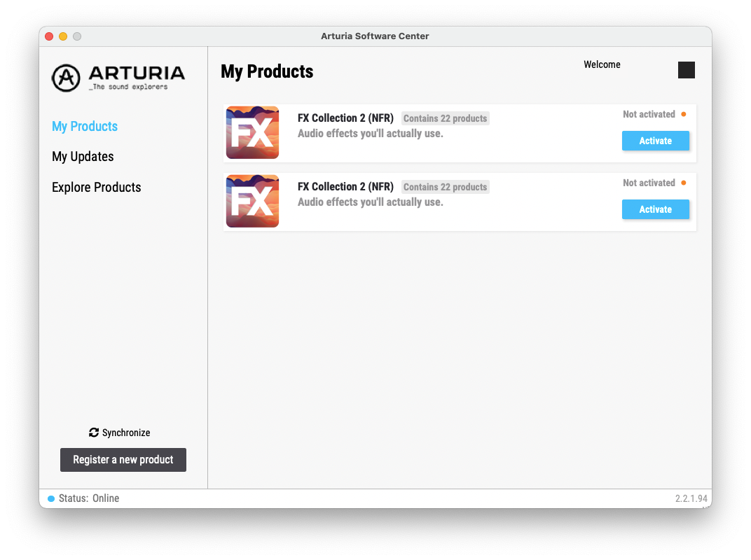This screenshot has width=751, height=560.
Task: Expand first Contains 22 products badge
Action: point(445,118)
